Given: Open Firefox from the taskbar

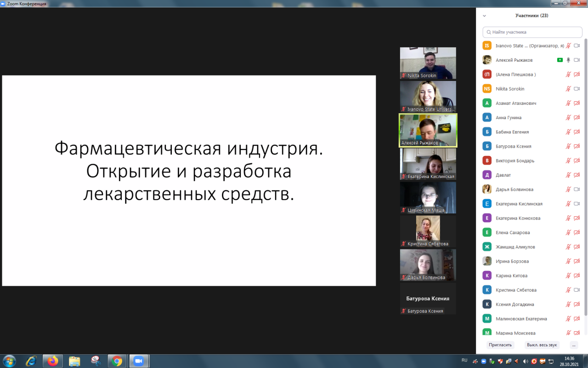Looking at the screenshot, I should pyautogui.click(x=53, y=361).
